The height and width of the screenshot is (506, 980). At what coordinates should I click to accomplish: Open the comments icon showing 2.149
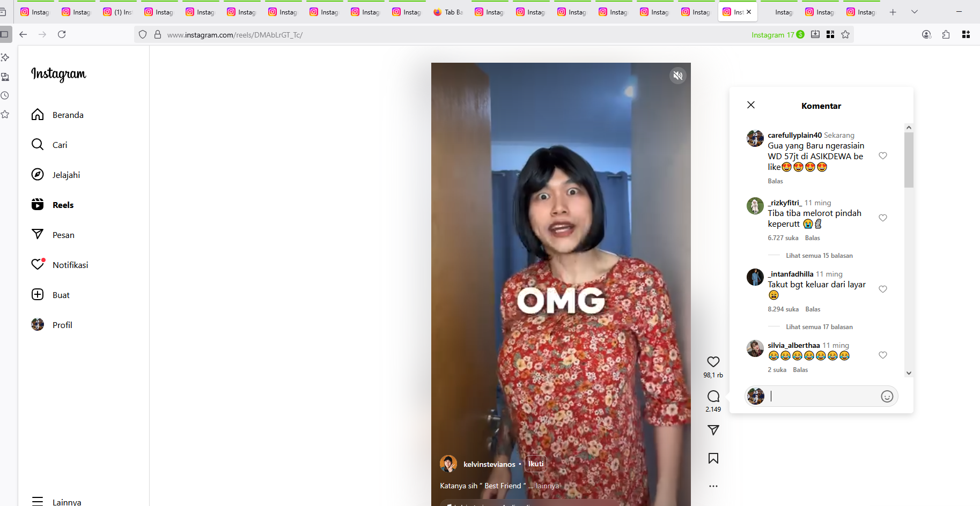click(713, 396)
